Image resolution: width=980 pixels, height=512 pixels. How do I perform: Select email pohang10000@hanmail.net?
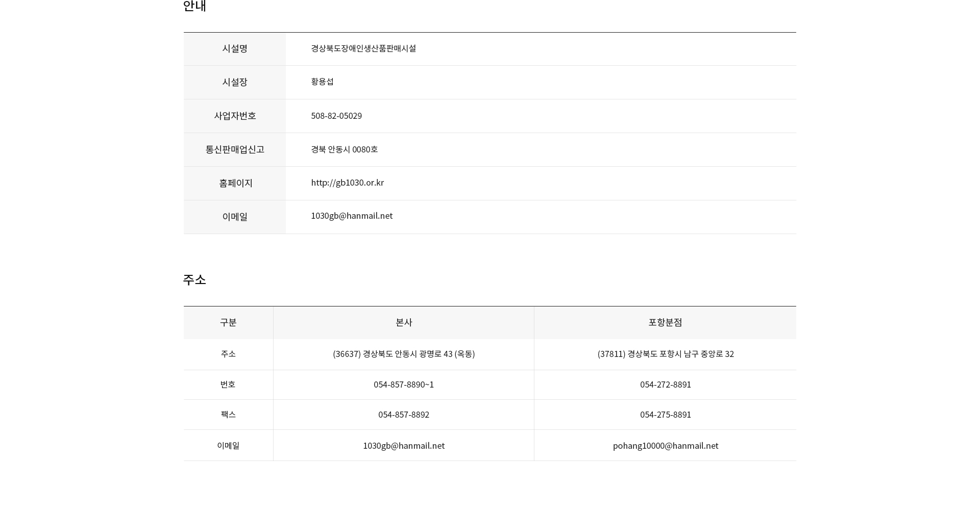666,446
